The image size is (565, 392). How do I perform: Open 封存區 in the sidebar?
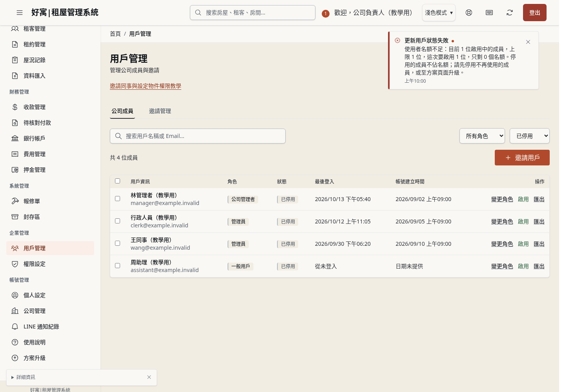pos(50,217)
